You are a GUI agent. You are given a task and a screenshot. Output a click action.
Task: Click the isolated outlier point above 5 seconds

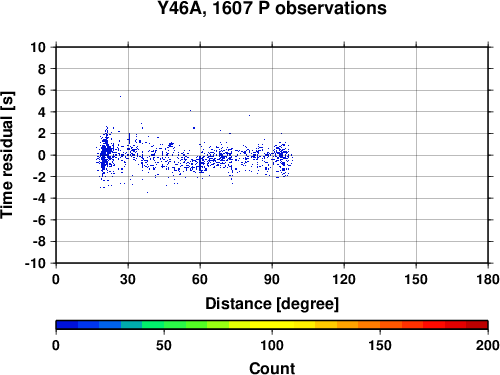pyautogui.click(x=120, y=96)
